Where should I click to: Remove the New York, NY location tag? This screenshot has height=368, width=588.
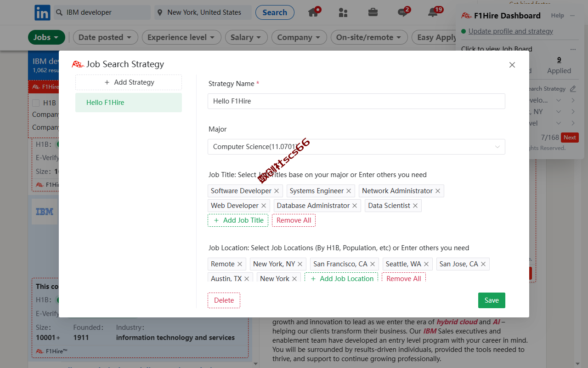300,264
